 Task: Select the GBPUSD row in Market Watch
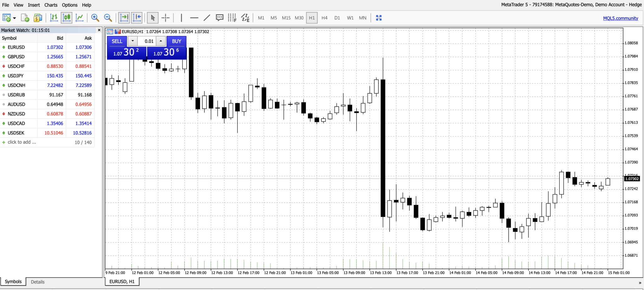(47, 57)
